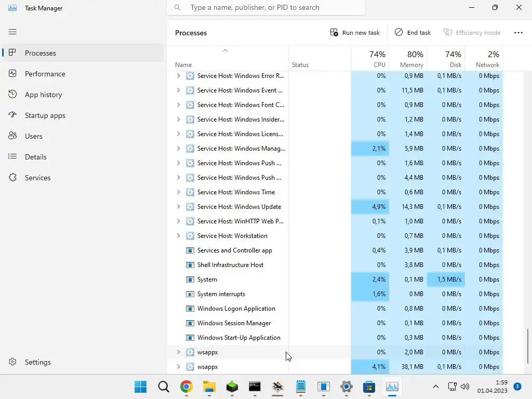Click the process list vertical scrollbar
This screenshot has width=532, height=399.
(528, 346)
